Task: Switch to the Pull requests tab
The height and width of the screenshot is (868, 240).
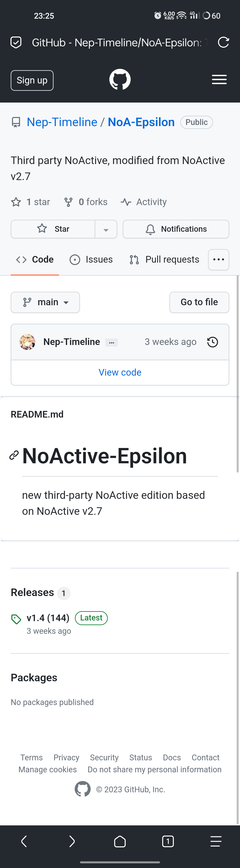Action: click(164, 260)
